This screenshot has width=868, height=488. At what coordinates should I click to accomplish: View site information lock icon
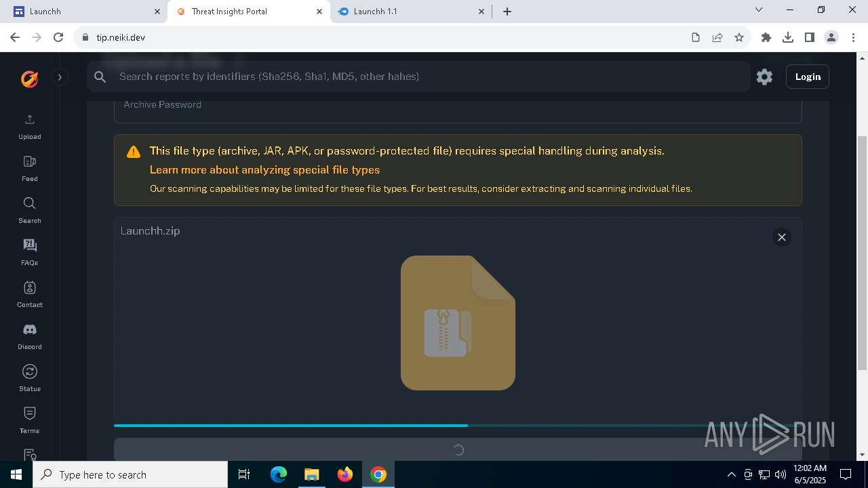click(85, 37)
